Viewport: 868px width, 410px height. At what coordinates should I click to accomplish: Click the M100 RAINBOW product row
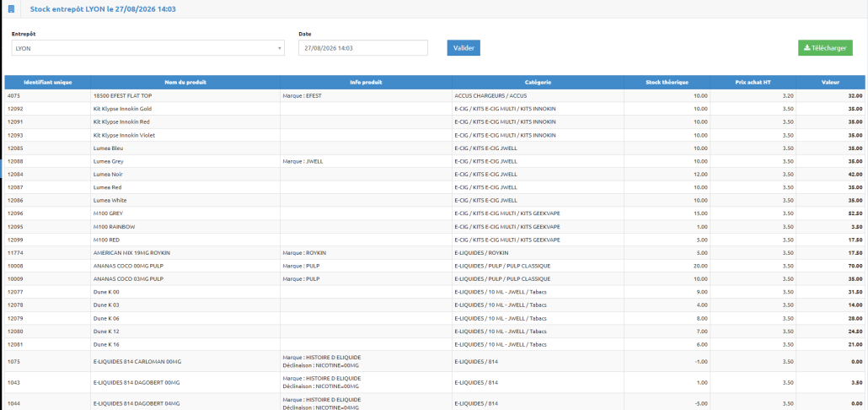[x=435, y=227]
